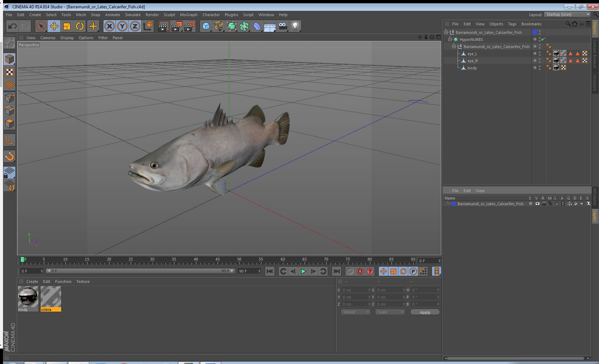Open the spline tools icon
Image resolution: width=599 pixels, height=364 pixels.
click(x=219, y=26)
